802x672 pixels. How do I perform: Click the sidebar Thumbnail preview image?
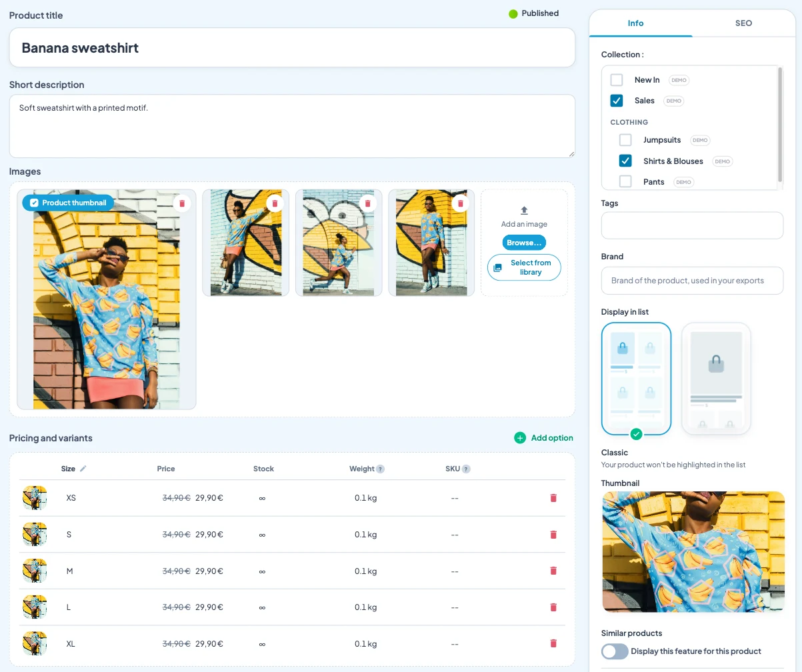pos(693,552)
